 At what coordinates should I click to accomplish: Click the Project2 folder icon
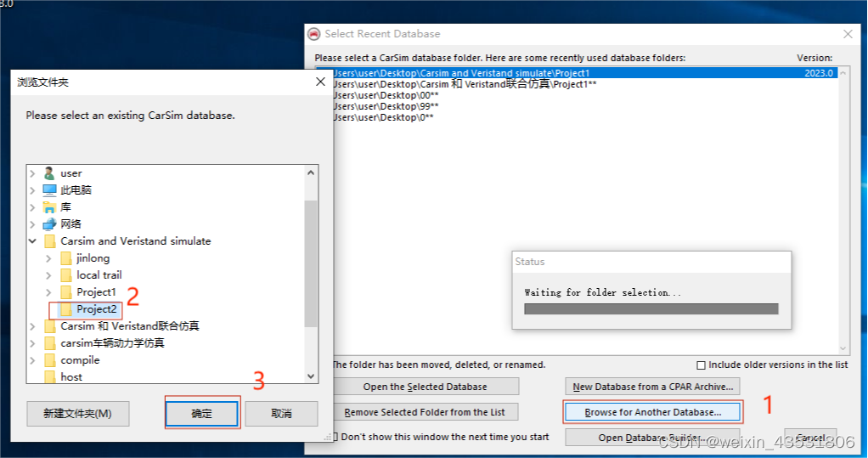click(66, 309)
